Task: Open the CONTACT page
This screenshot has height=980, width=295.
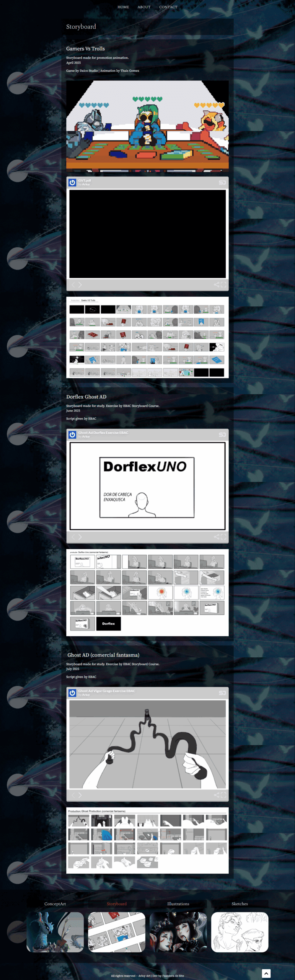Action: tap(168, 7)
